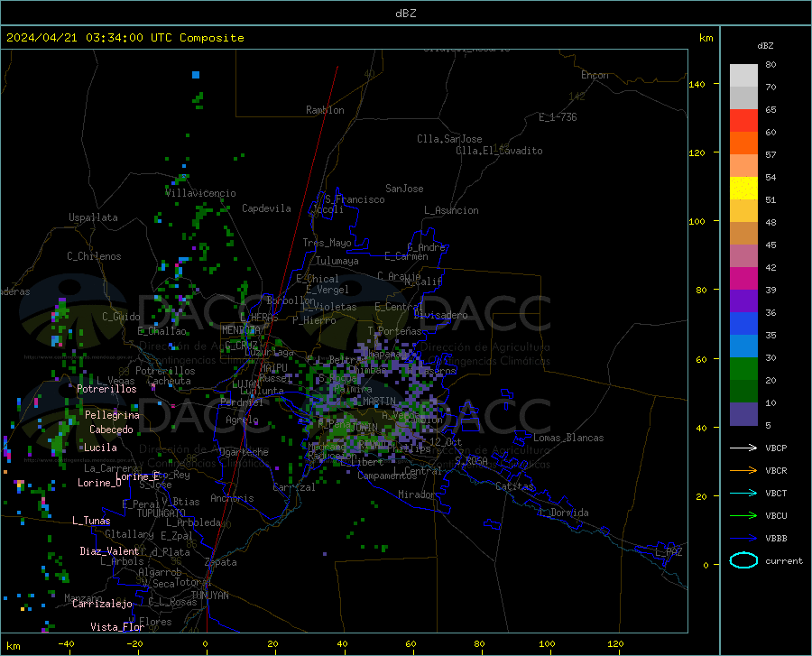
Task: Click the Zapata place label
Action: tap(221, 562)
